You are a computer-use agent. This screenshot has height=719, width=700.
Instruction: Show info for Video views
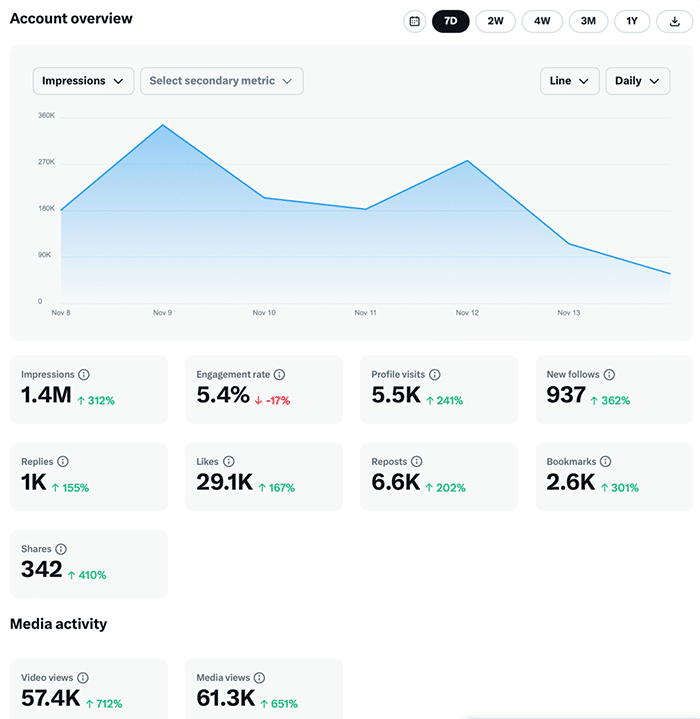83,678
